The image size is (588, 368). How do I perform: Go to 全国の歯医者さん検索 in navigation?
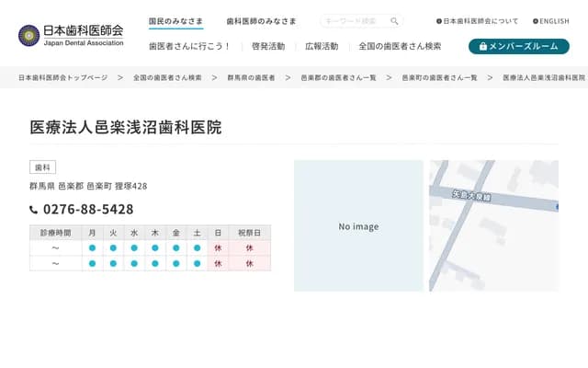(x=400, y=46)
